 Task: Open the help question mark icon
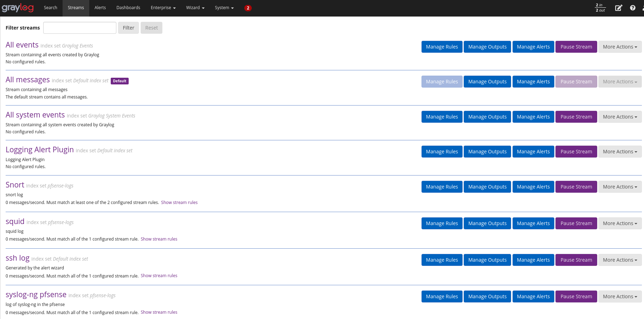tap(632, 8)
